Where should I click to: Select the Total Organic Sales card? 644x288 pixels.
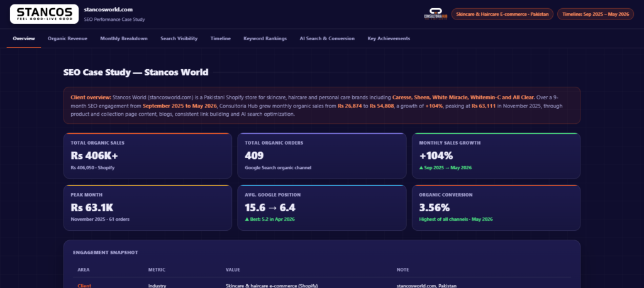[148, 156]
